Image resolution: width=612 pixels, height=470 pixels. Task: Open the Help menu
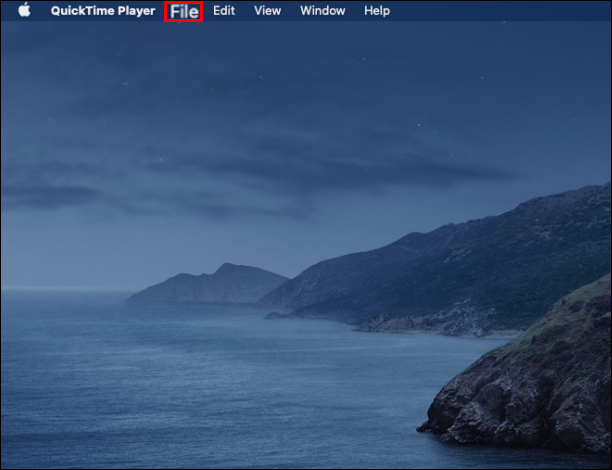click(377, 11)
